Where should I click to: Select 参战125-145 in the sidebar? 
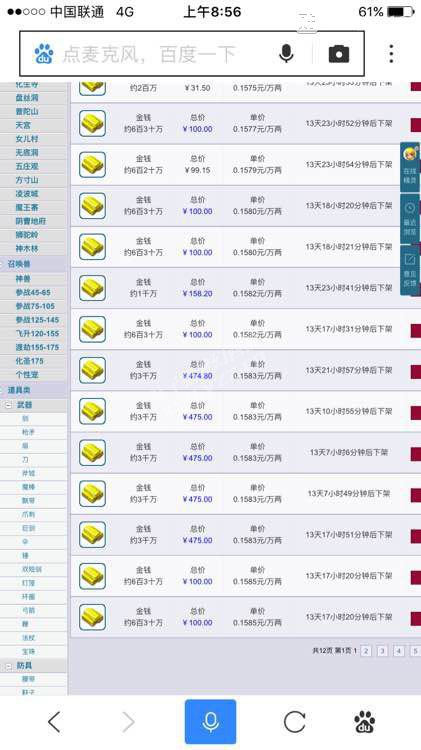[37, 320]
